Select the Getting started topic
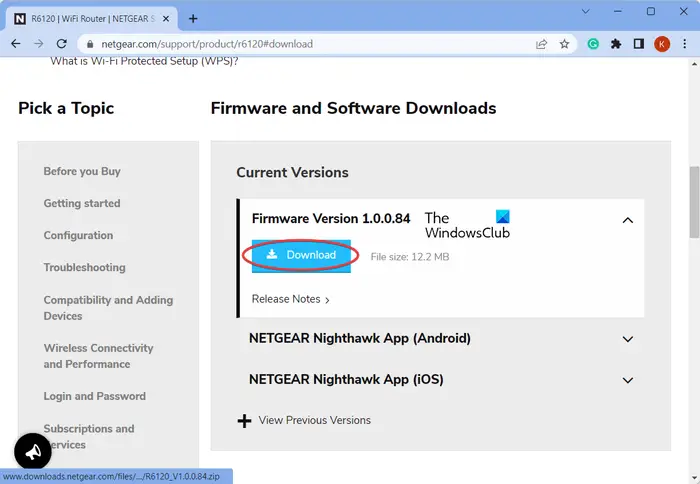Image resolution: width=700 pixels, height=484 pixels. click(82, 204)
